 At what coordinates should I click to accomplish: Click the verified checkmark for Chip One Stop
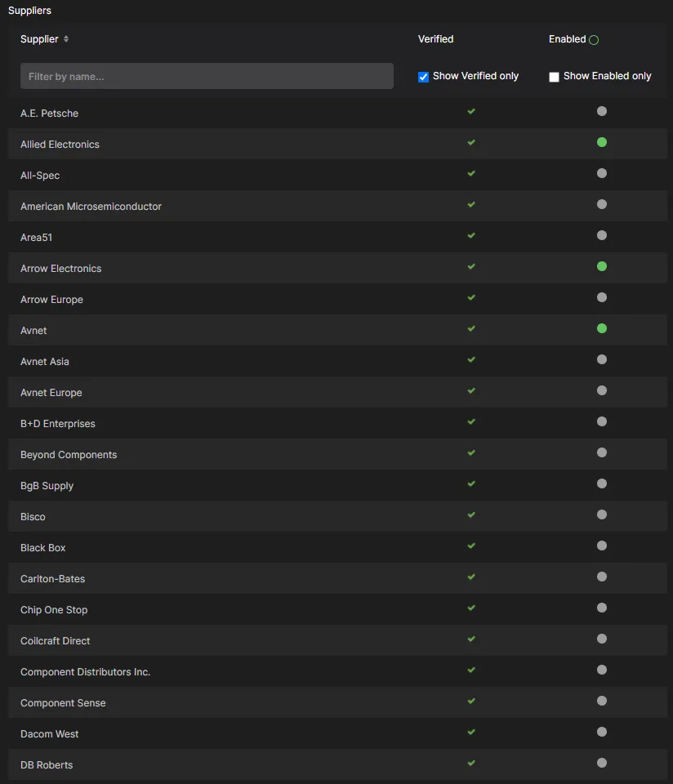point(471,607)
